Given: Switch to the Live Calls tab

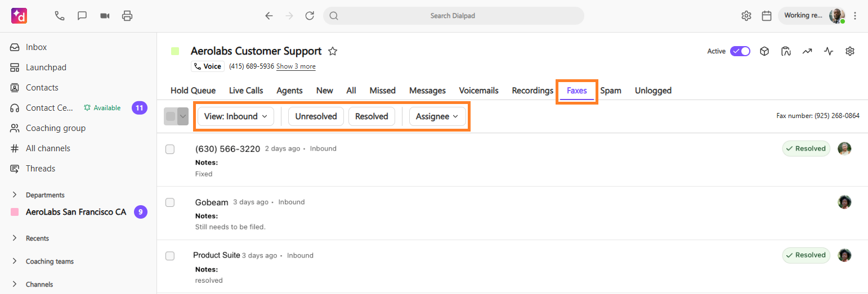Looking at the screenshot, I should pyautogui.click(x=246, y=91).
